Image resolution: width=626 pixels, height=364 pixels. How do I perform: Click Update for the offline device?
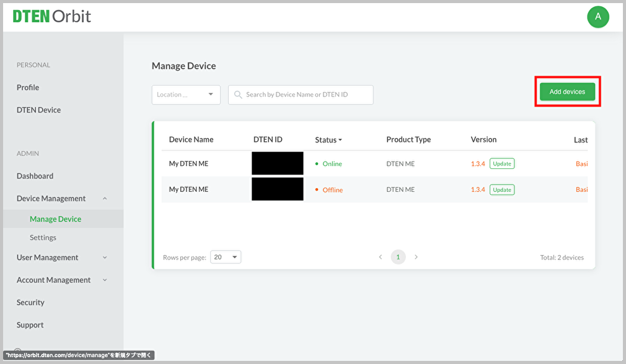502,190
